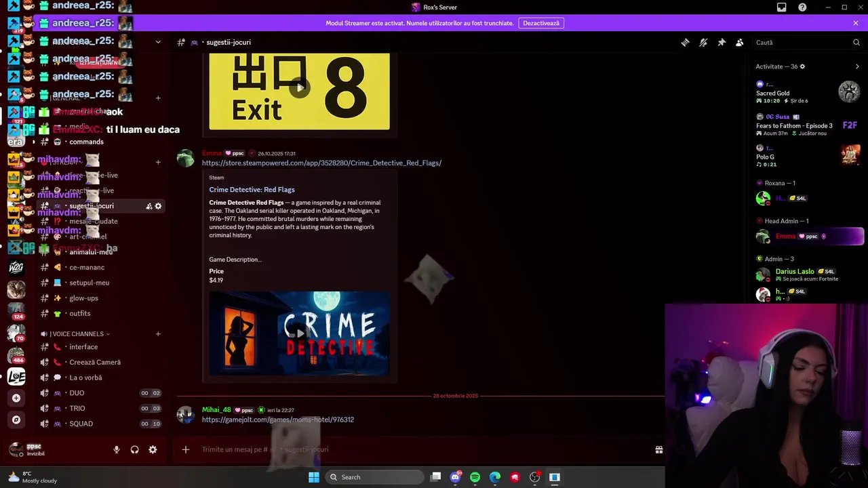Expand the Activitate panel arrow
The image size is (868, 488).
(x=857, y=66)
